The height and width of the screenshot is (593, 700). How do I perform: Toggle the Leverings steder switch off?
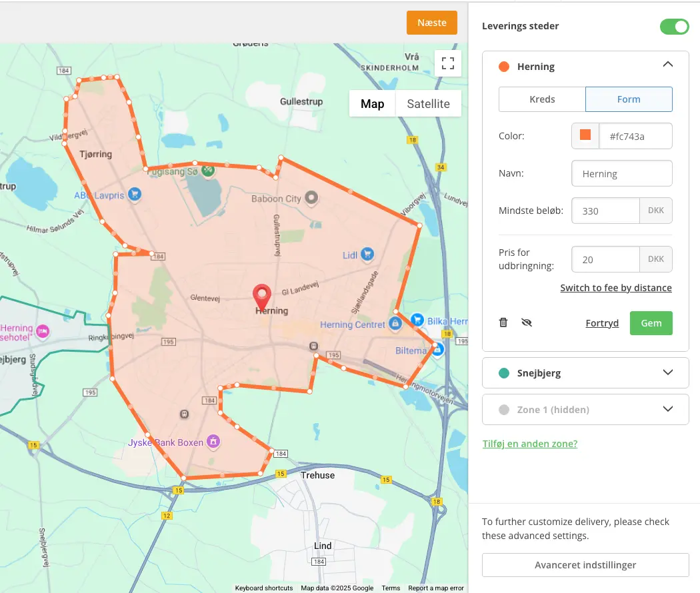click(674, 27)
